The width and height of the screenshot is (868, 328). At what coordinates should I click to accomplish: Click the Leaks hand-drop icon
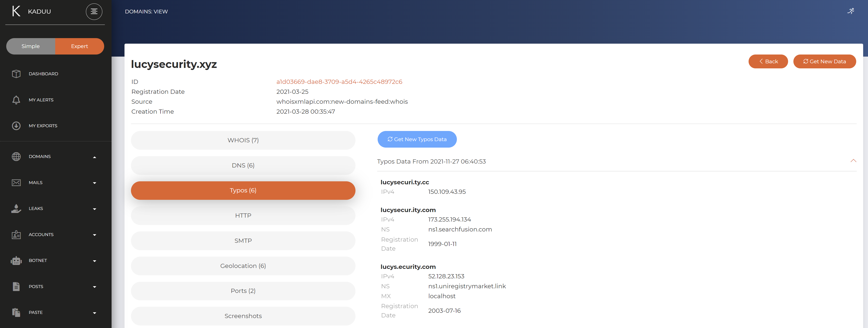tap(16, 208)
